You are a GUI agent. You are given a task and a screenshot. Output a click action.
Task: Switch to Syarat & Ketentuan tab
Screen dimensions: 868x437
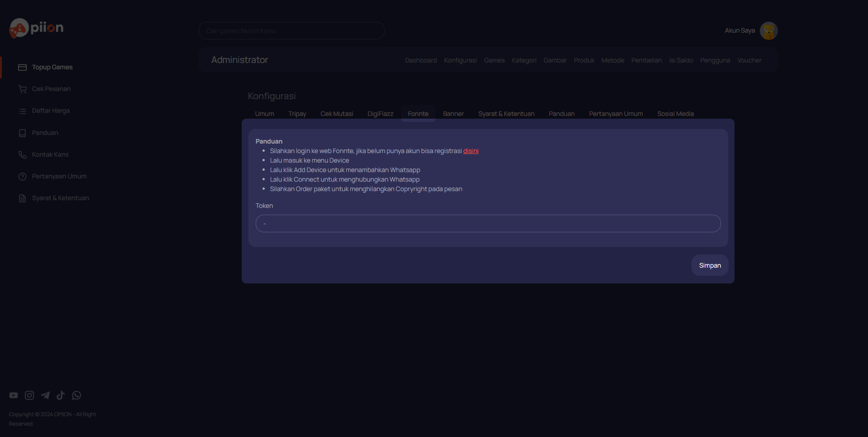[506, 114]
